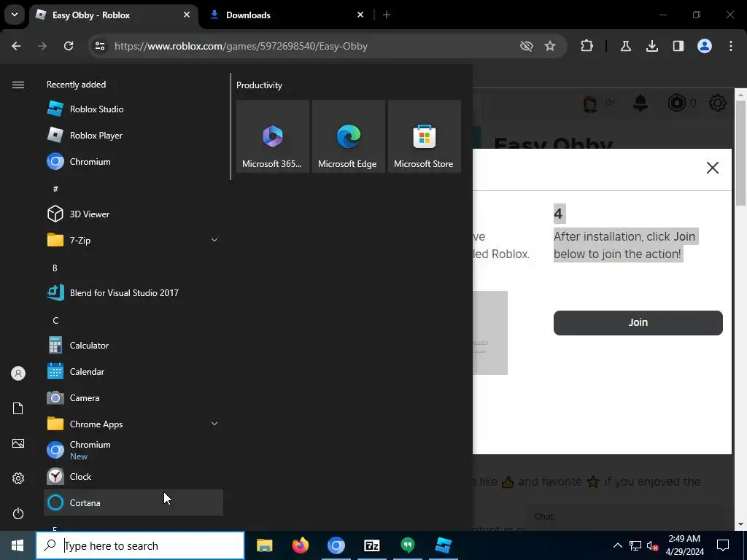Open Microsoft Edge tile
This screenshot has height=560, width=747.
click(348, 136)
